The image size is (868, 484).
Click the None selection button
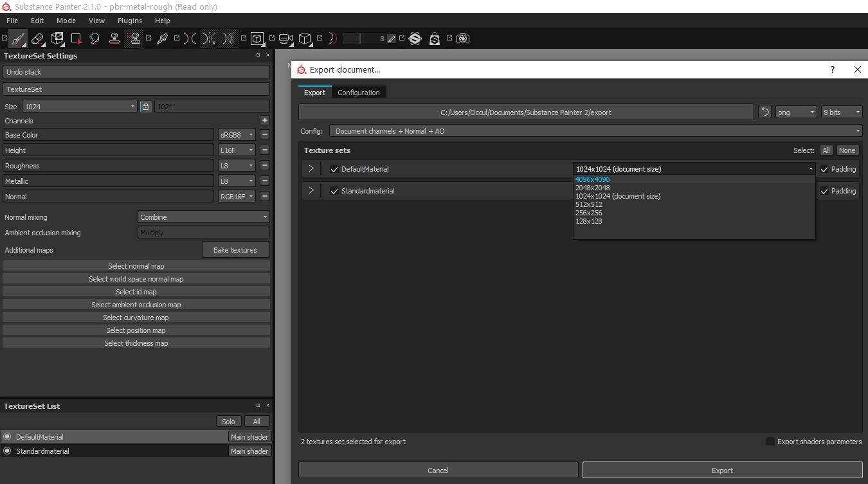click(x=847, y=150)
